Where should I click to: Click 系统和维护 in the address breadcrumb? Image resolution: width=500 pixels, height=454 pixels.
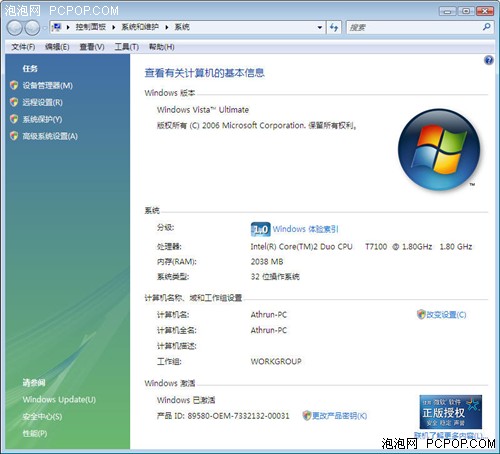(x=140, y=27)
